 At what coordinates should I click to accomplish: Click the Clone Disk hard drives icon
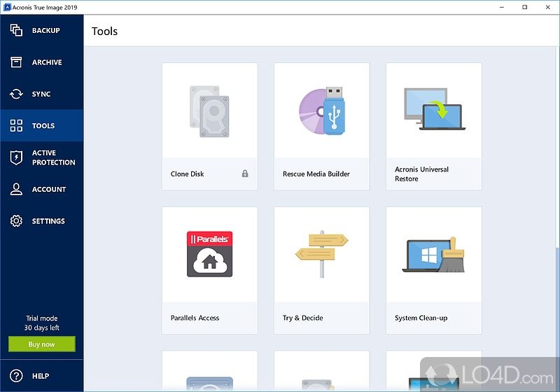[209, 111]
